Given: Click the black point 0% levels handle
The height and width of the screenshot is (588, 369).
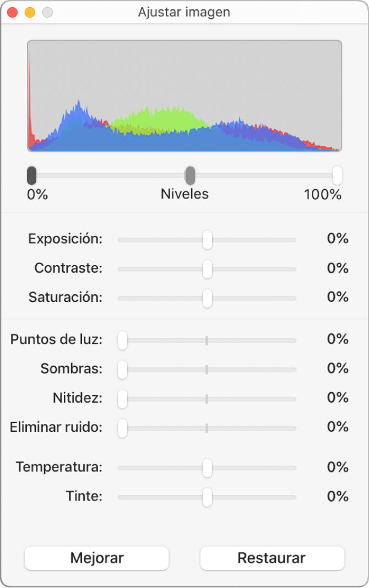Looking at the screenshot, I should coord(31,175).
